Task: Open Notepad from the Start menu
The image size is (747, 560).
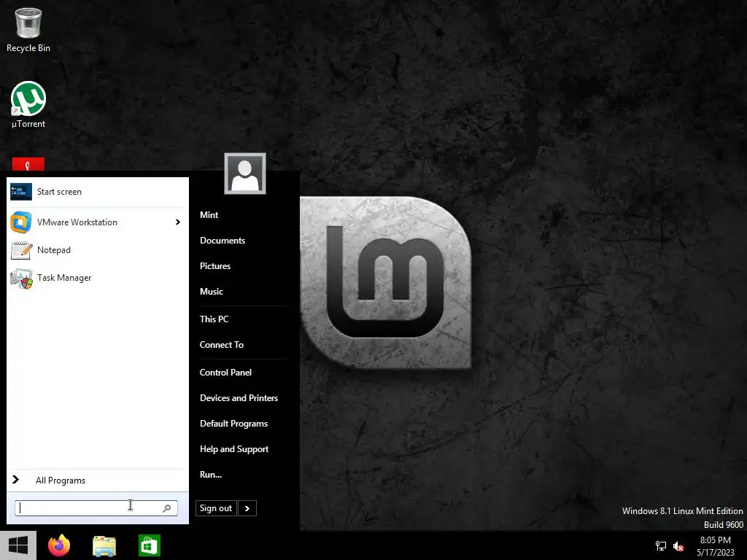Action: click(x=97, y=250)
